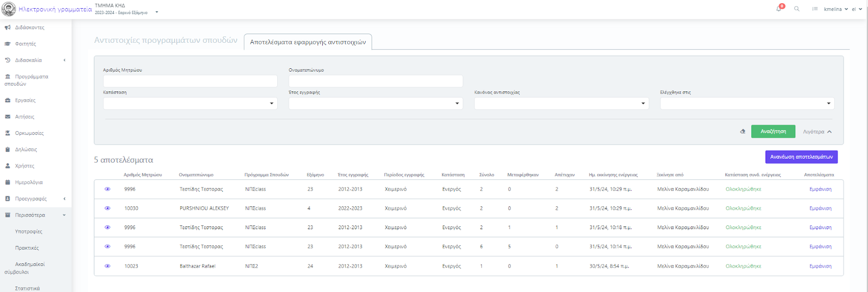This screenshot has height=292, width=868.
Task: Click eye icon for 9996 row started 10:14
Action: pos(107,246)
